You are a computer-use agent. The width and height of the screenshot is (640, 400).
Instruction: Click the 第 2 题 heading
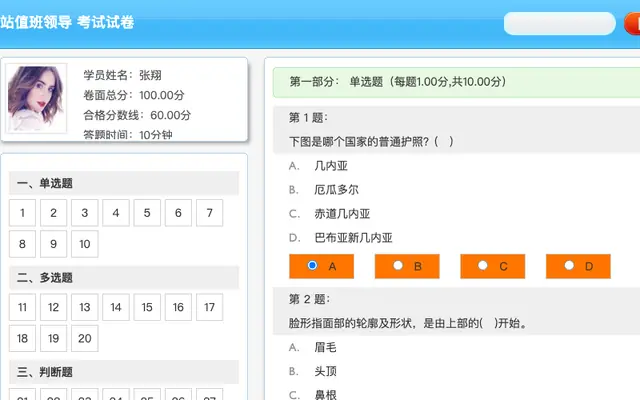pyautogui.click(x=309, y=300)
